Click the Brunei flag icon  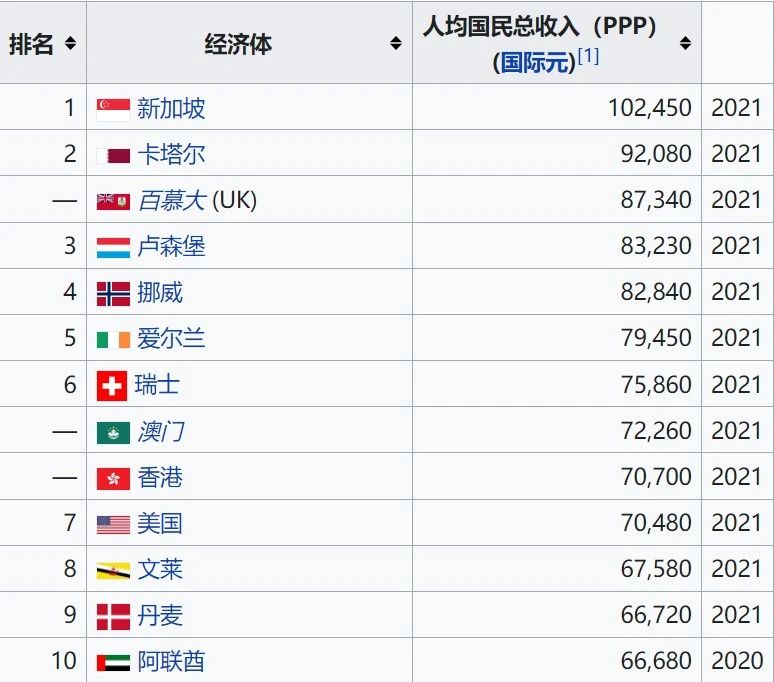114,570
